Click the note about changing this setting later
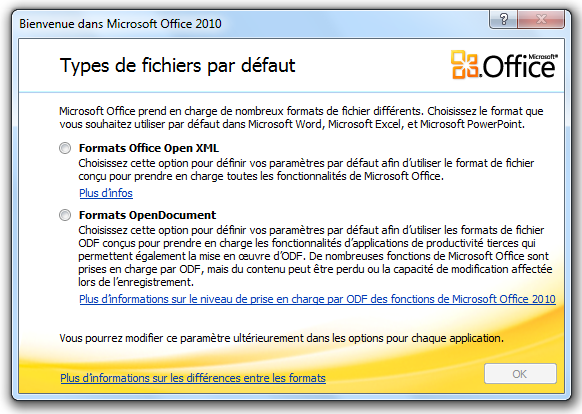 tap(281, 338)
